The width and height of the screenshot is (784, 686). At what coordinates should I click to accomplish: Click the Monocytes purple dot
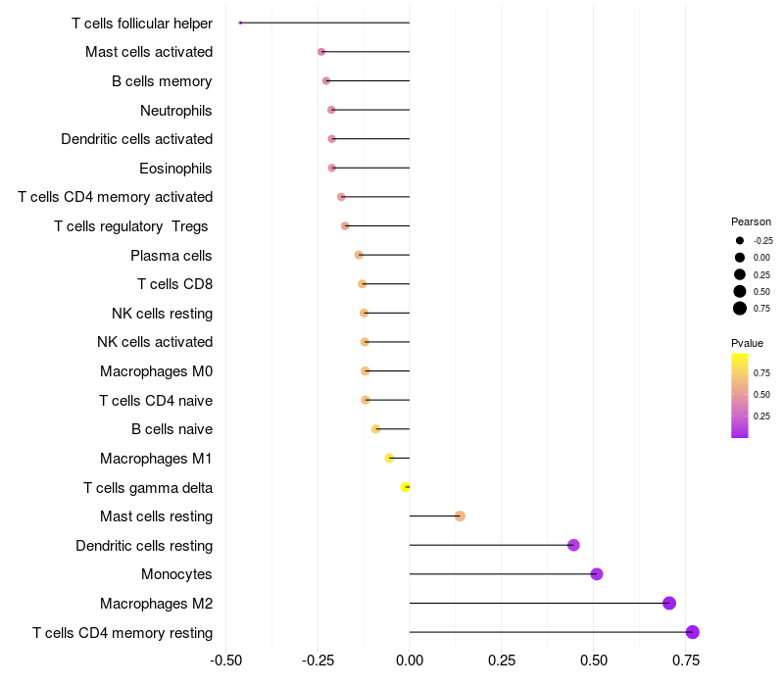pyautogui.click(x=597, y=574)
